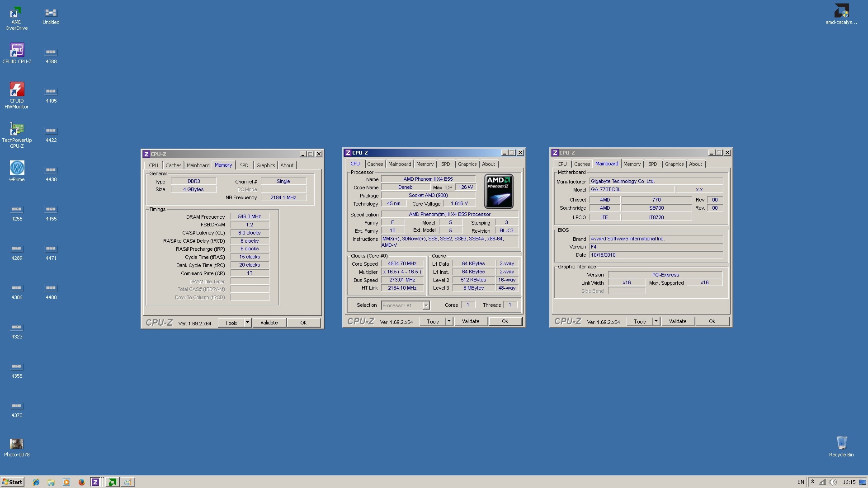Click the CPU-Z taskbar button
868x488 pixels.
point(95,482)
